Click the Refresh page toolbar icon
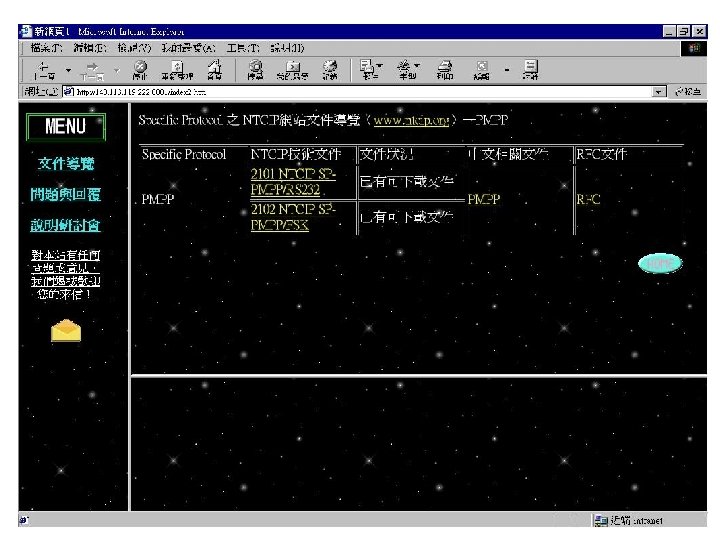This screenshot has height=540, width=720. 177,70
